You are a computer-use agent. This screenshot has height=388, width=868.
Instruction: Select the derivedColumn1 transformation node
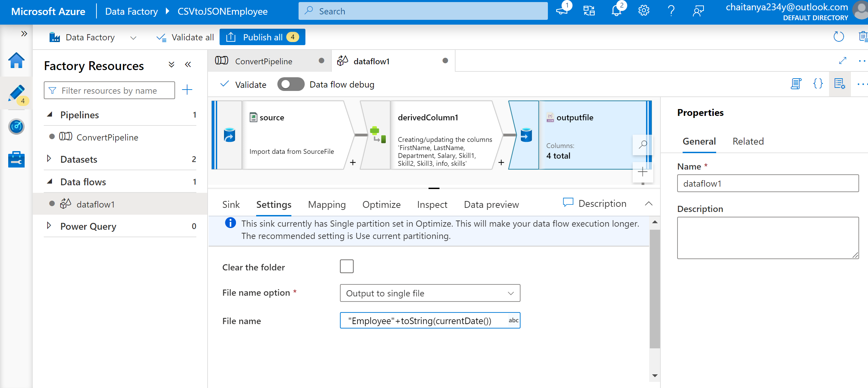pyautogui.click(x=431, y=135)
